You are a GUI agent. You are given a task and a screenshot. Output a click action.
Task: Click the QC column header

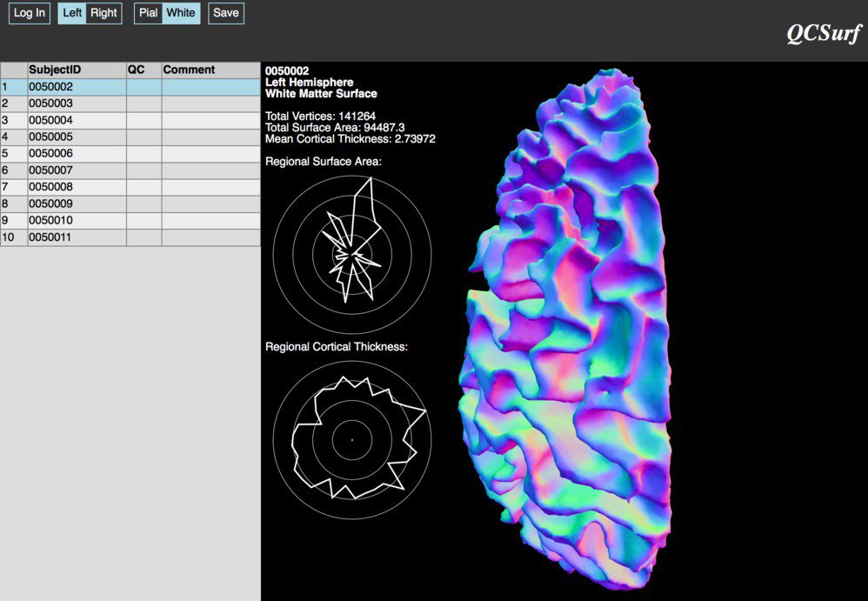[144, 70]
